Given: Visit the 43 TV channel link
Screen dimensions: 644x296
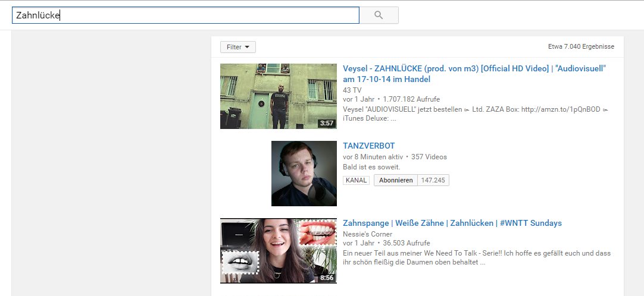Looking at the screenshot, I should coord(352,90).
